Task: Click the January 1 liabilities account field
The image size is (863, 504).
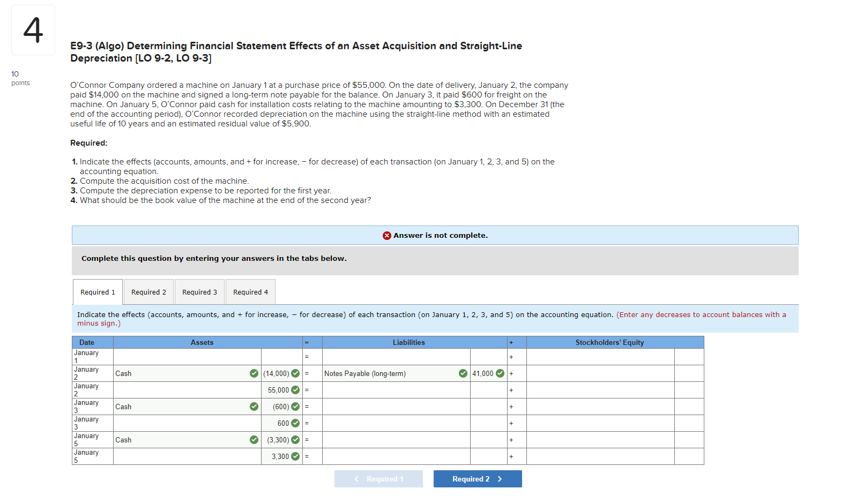Action: (x=396, y=357)
